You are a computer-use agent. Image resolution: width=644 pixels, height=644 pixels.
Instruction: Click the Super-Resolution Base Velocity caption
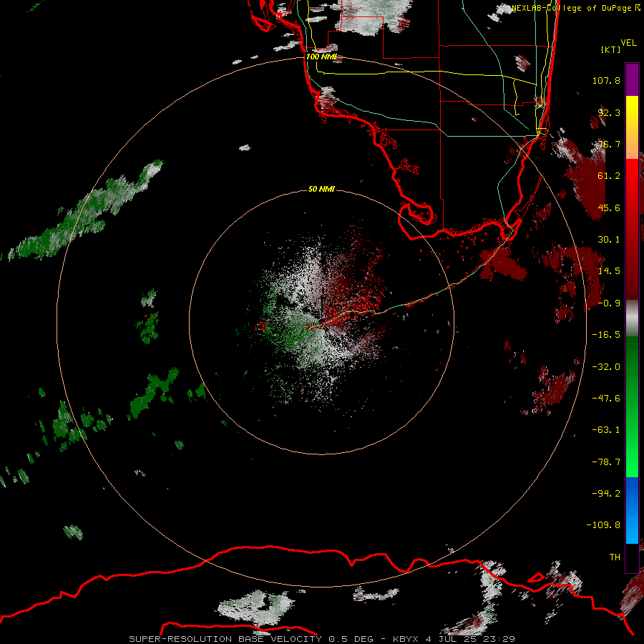pyautogui.click(x=322, y=639)
